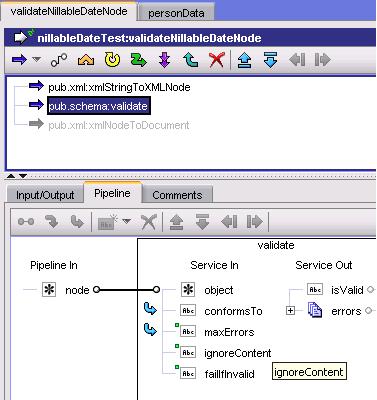Move the flow step up with the blue up arrow
Screen dimensions: 377x400
pos(244,60)
